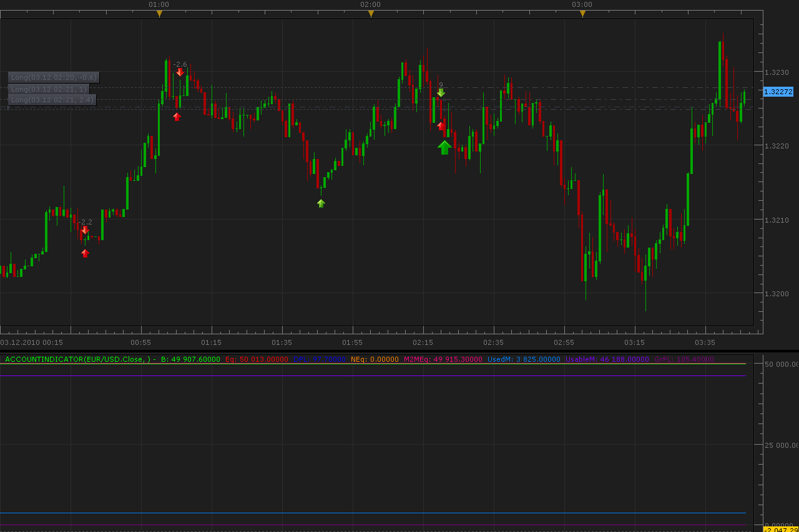Screen dimensions: 799x532
Task: Click the Eq: 50 013.00000 equity value
Action: [257, 359]
